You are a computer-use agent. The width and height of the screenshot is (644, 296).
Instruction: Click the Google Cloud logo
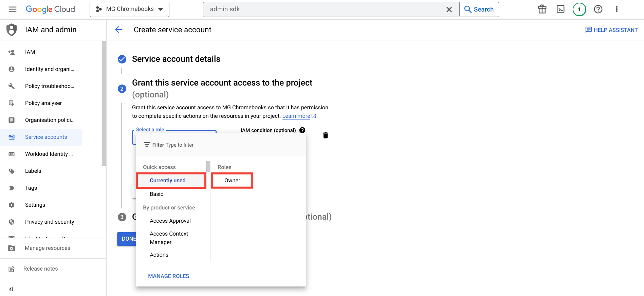pos(50,9)
